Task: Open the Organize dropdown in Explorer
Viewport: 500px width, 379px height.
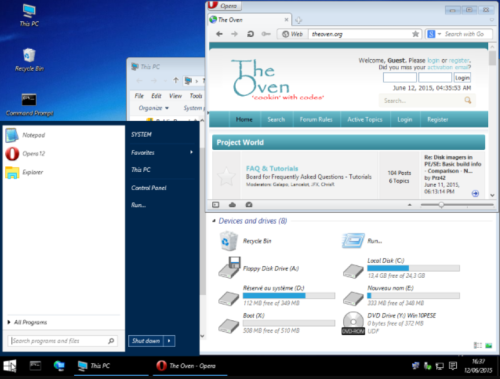Action: point(154,108)
